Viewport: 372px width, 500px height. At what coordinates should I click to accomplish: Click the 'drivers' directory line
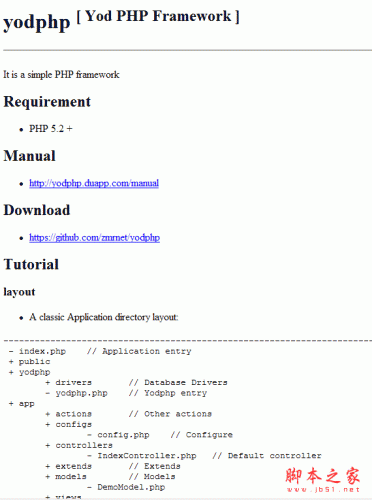tap(73, 383)
